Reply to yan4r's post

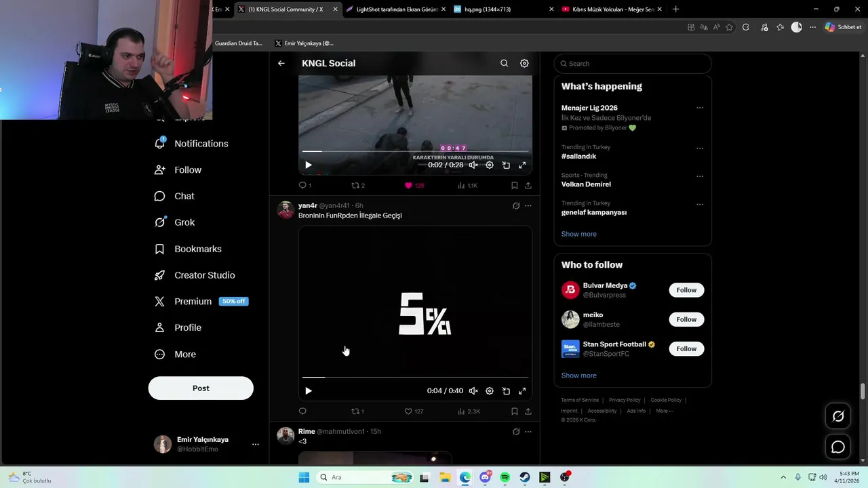(302, 411)
